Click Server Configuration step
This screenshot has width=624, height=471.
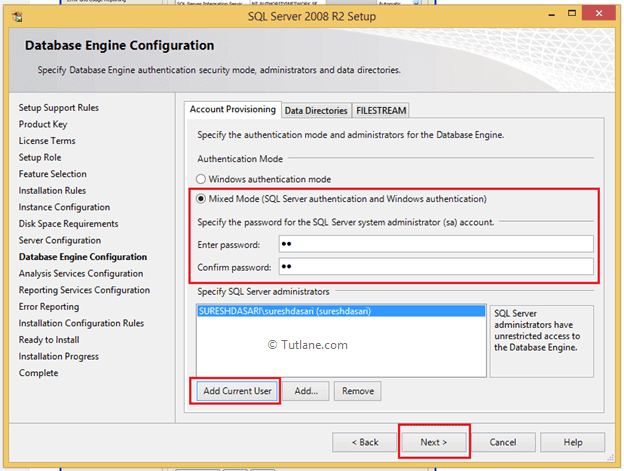coord(60,240)
